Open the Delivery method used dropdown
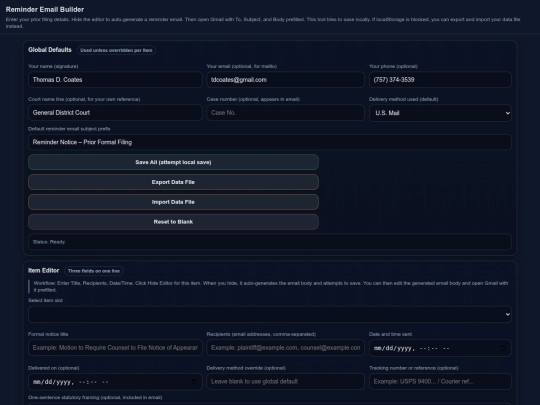 (x=440, y=113)
